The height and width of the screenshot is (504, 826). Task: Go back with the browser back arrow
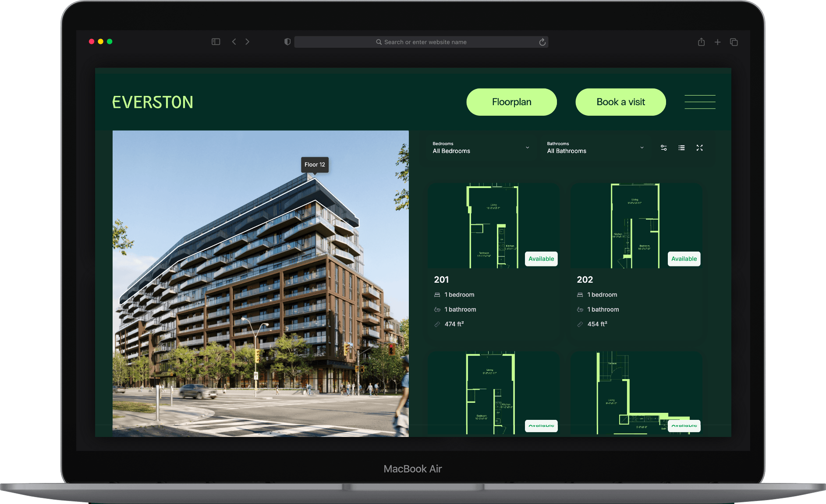click(x=234, y=42)
